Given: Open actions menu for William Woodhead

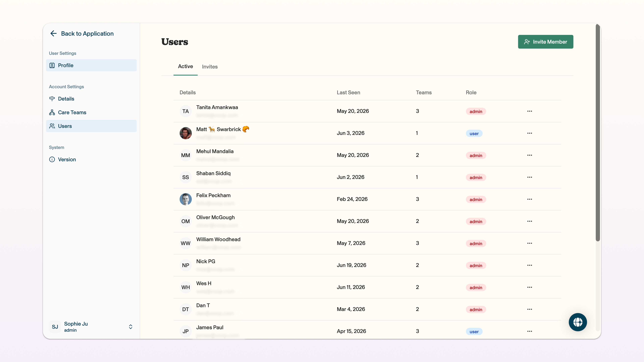Looking at the screenshot, I should pyautogui.click(x=529, y=243).
